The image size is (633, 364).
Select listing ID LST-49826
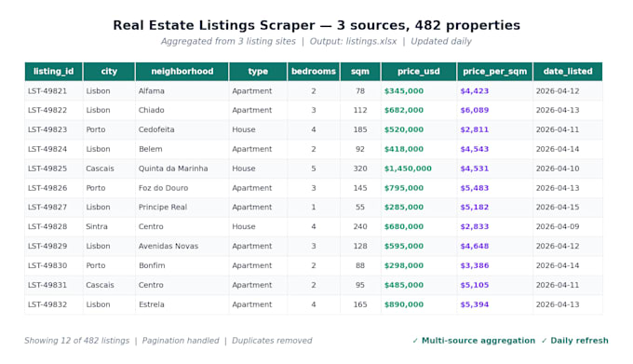pos(47,188)
